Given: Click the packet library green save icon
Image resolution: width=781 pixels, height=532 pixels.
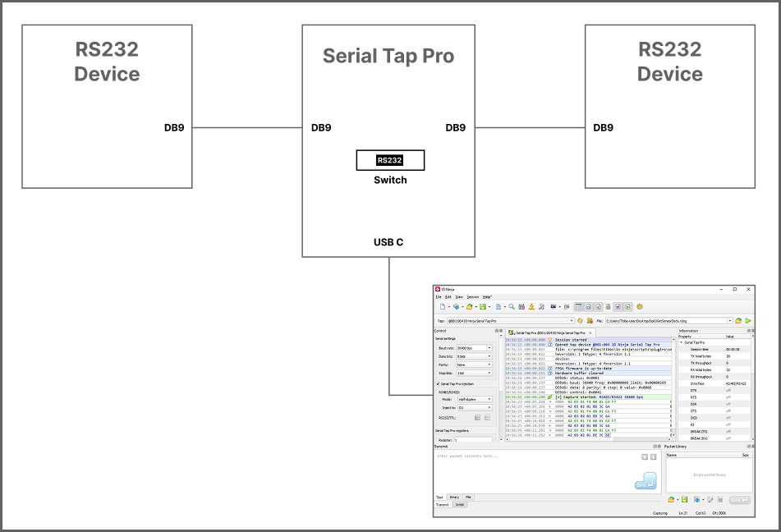Looking at the screenshot, I should point(684,500).
